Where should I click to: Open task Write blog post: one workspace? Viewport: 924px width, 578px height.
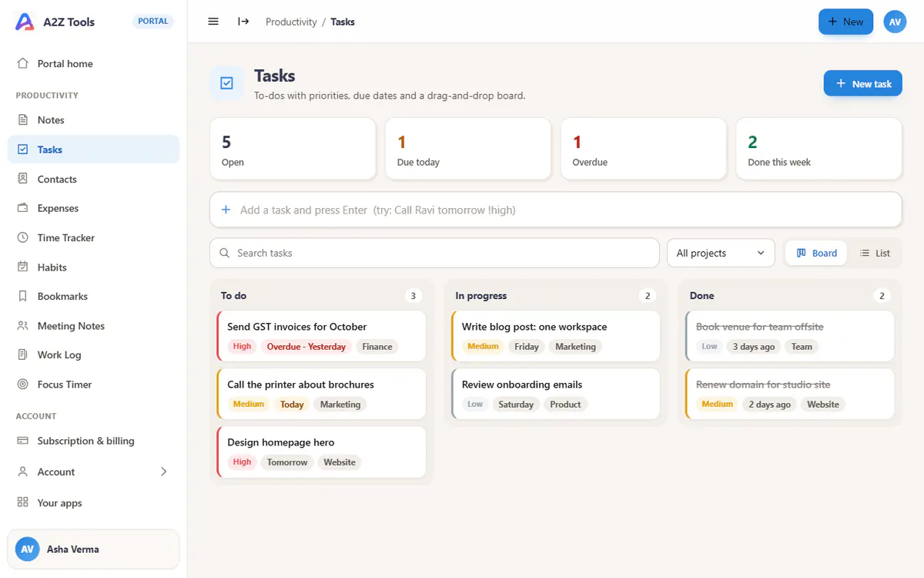click(x=556, y=336)
